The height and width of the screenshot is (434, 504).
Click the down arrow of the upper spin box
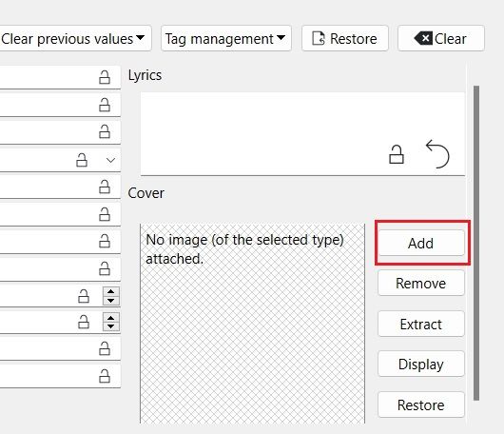[x=111, y=301]
